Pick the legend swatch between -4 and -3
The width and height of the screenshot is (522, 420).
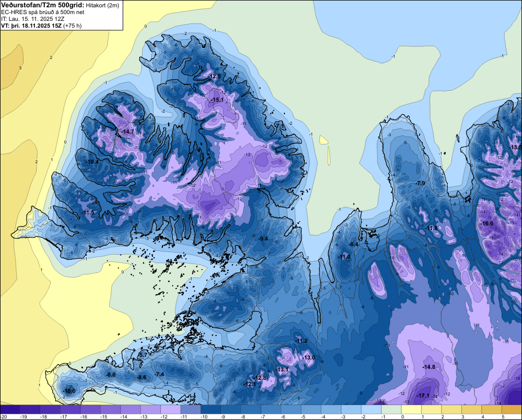coord(331,410)
